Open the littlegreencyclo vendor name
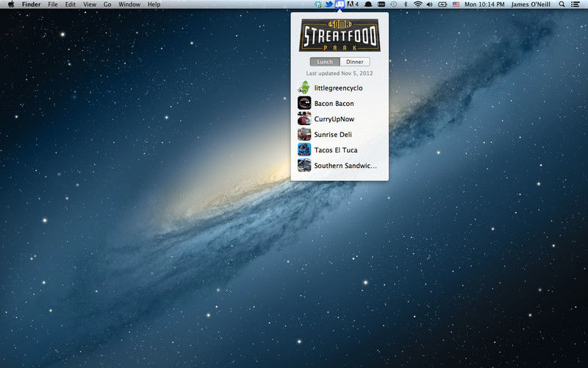588x368 pixels. (338, 88)
